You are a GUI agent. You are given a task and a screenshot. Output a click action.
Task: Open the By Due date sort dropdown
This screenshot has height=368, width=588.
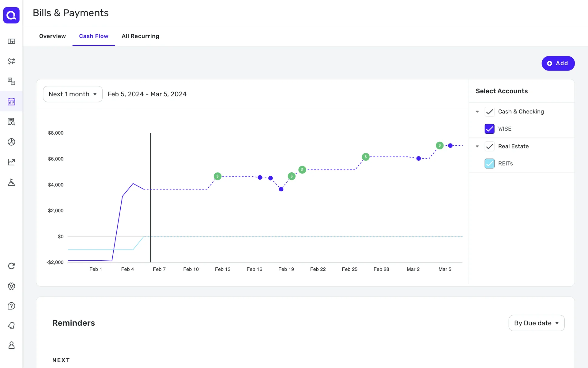tap(536, 323)
